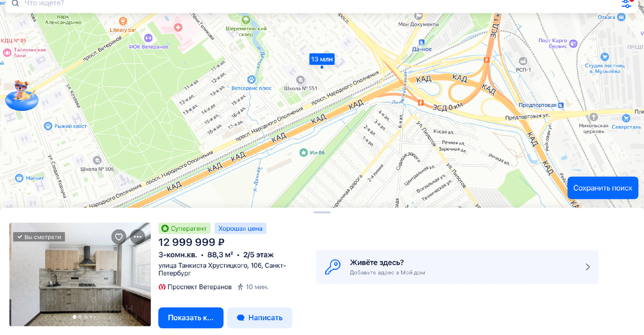Select the Школа № 551 map icon
The image size is (644, 335).
[293, 80]
